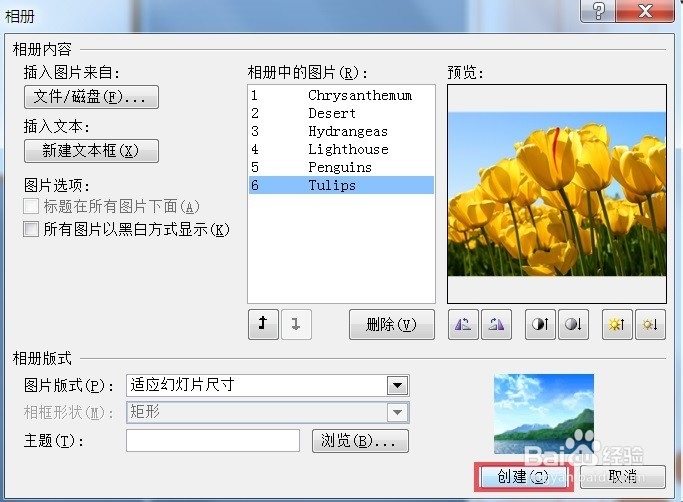The image size is (683, 502).
Task: Decrease picture contrast icon
Action: (573, 324)
